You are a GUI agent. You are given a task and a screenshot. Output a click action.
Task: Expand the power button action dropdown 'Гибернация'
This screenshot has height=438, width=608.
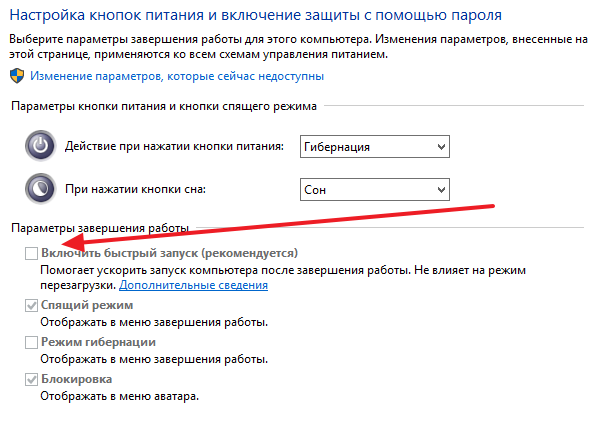[374, 148]
